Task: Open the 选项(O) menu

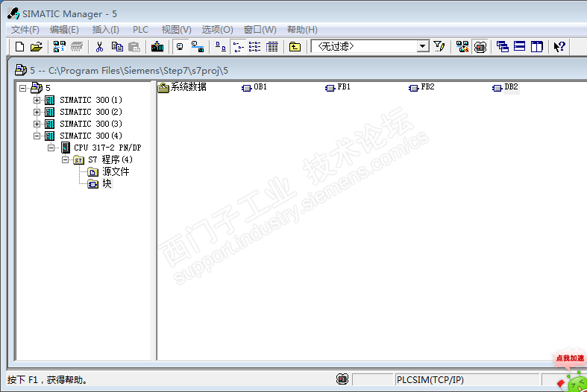Action: coord(218,30)
